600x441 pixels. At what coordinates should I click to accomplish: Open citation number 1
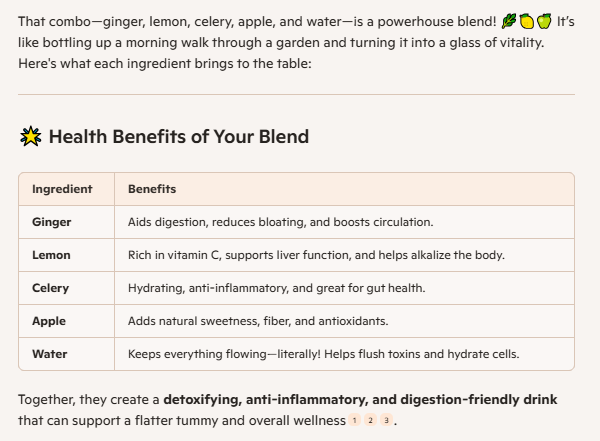tap(353, 421)
